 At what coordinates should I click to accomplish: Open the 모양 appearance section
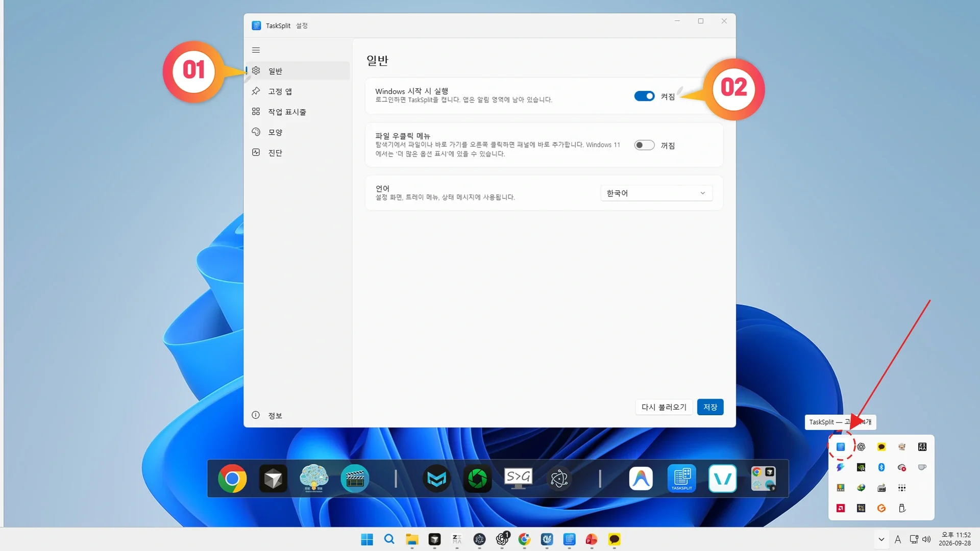click(x=298, y=132)
